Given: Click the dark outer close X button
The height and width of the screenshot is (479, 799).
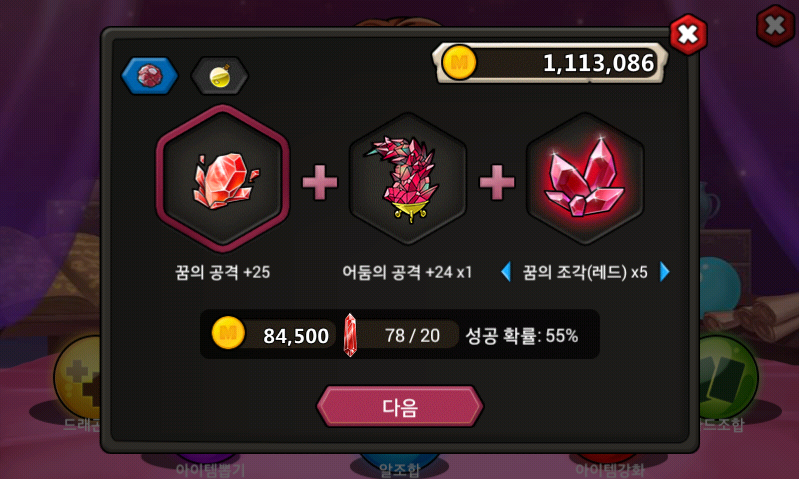Looking at the screenshot, I should click(x=775, y=25).
